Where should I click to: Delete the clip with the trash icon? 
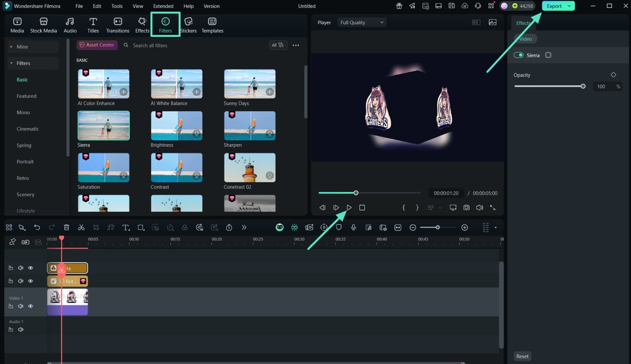(66, 227)
